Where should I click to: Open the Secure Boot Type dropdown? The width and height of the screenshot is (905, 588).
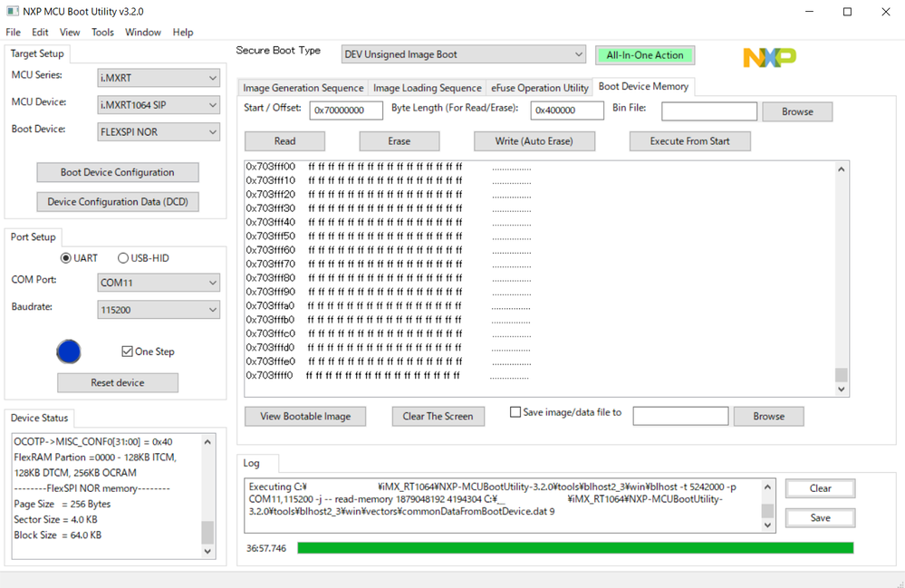pyautogui.click(x=464, y=54)
